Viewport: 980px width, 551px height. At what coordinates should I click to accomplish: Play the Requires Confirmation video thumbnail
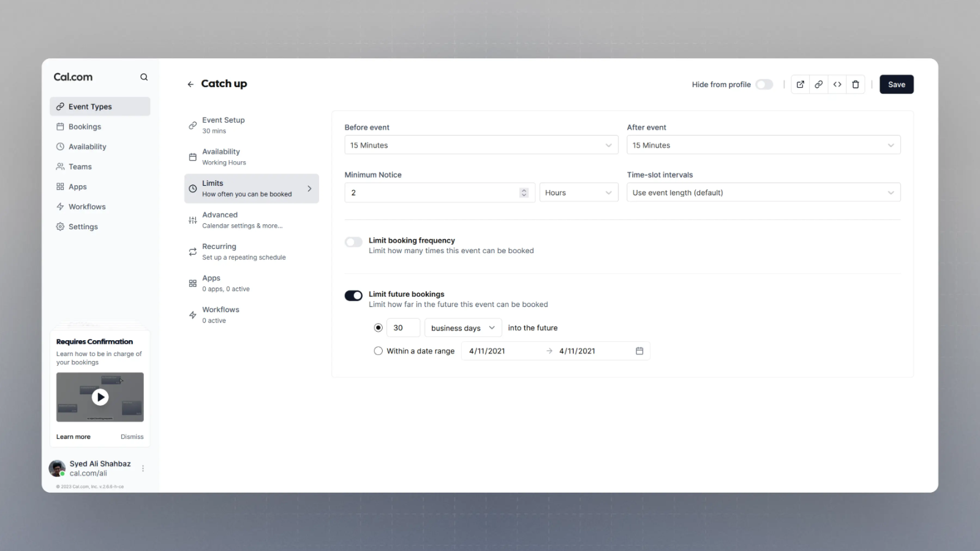100,397
